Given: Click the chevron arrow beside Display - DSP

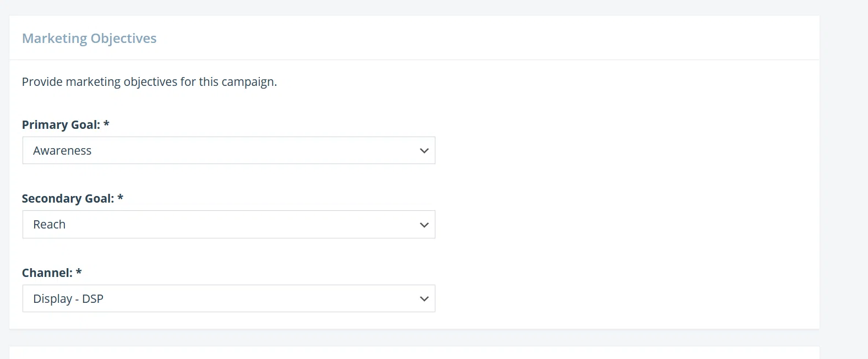Looking at the screenshot, I should point(424,299).
